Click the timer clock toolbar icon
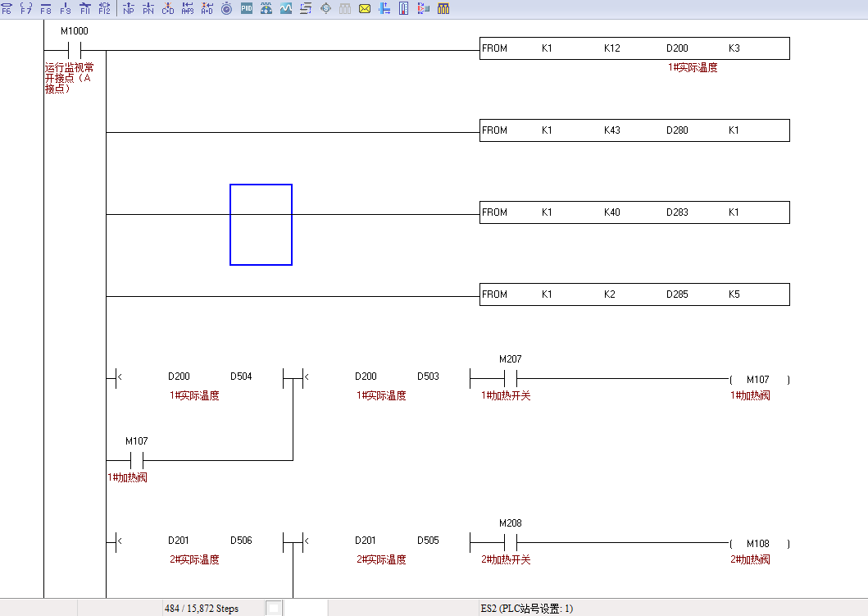The image size is (868, 616). (226, 9)
